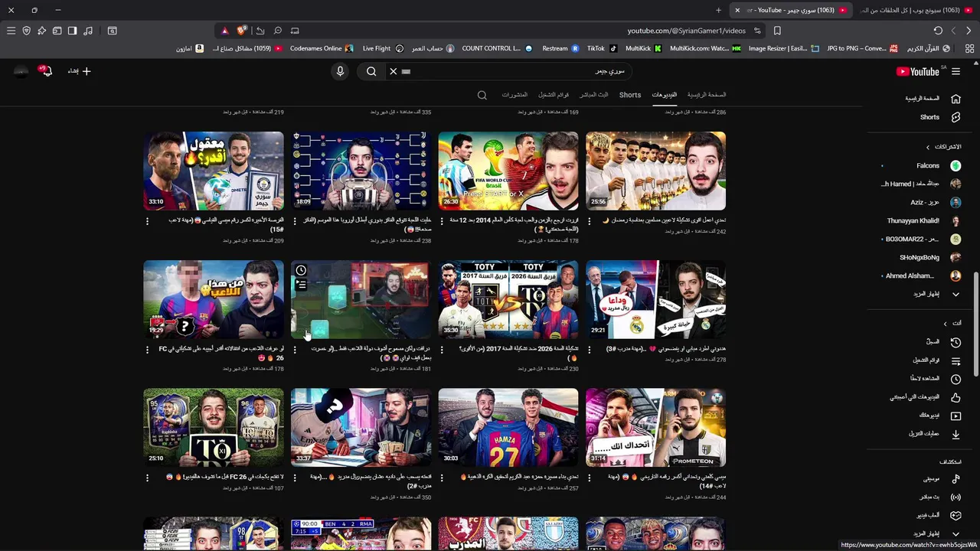Screen dimensions: 980x551
Task: Open bookmarks apps grid icon
Action: tap(969, 48)
